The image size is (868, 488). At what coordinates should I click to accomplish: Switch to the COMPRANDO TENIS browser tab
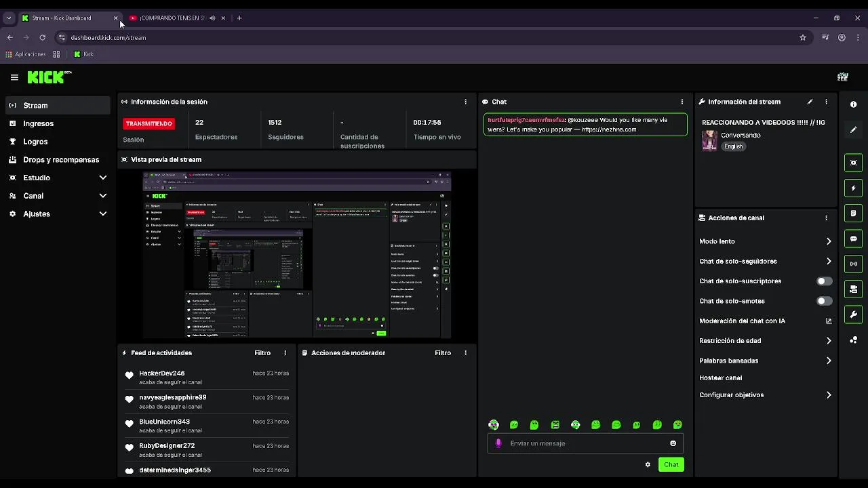point(173,18)
